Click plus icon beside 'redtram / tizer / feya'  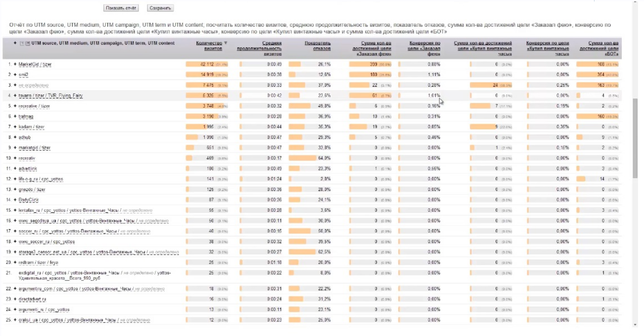pyautogui.click(x=15, y=262)
